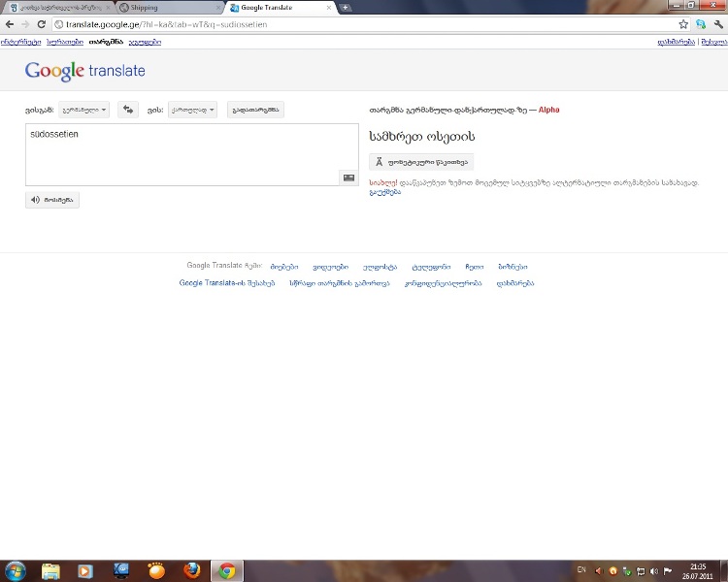Viewport: 728px width, 582px height.
Task: Click the translated Georgian text result
Action: [422, 136]
